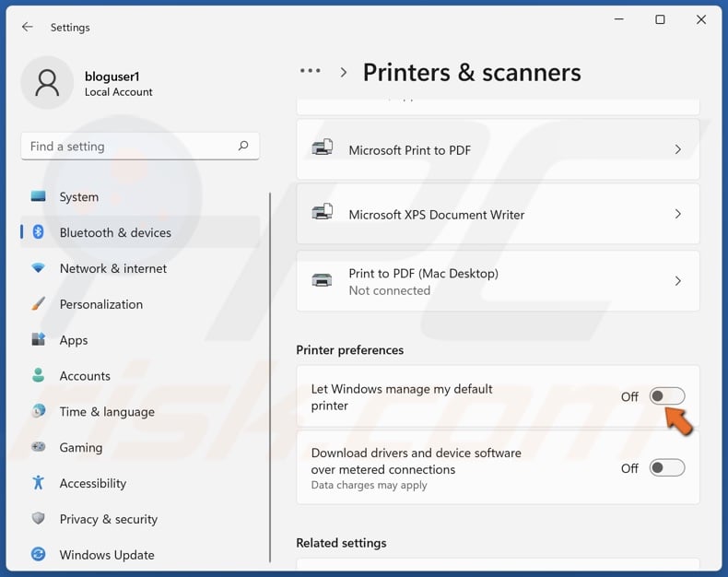
Task: Click the bloguser1 profile avatar
Action: 47,83
